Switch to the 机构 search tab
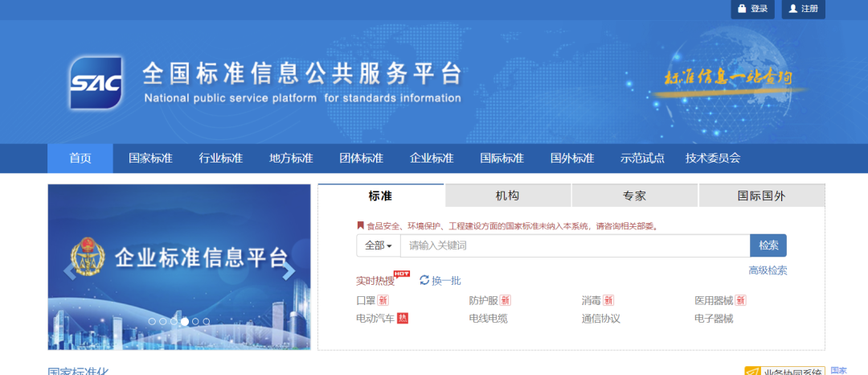This screenshot has width=868, height=375. [508, 196]
